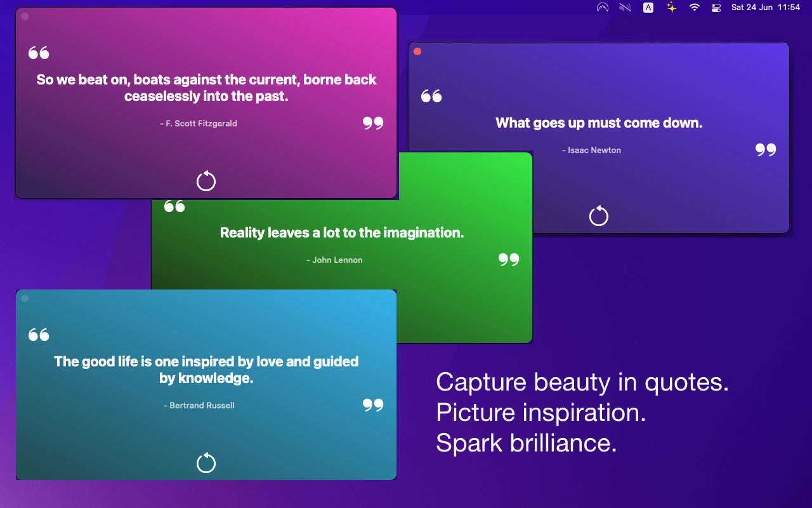Click author name "- Isaac Newton"
Image resolution: width=812 pixels, height=508 pixels.
591,150
